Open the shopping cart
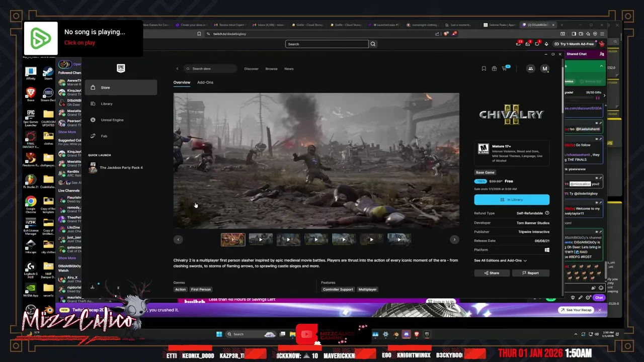 (x=505, y=68)
